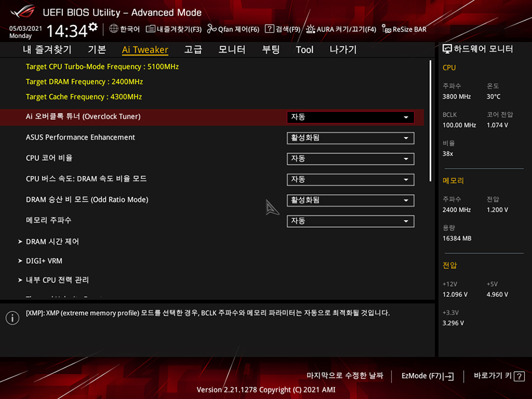Click the EzMode (F7) arrow icon

click(449, 376)
